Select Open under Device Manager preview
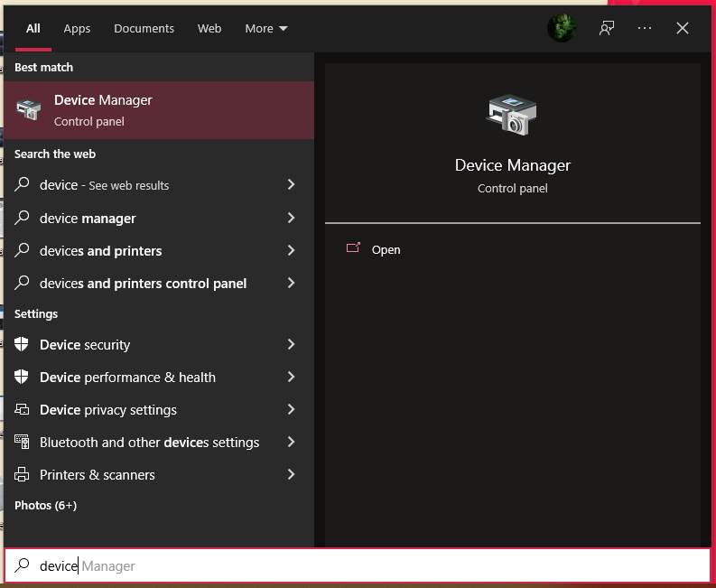The image size is (716, 588). coord(386,250)
